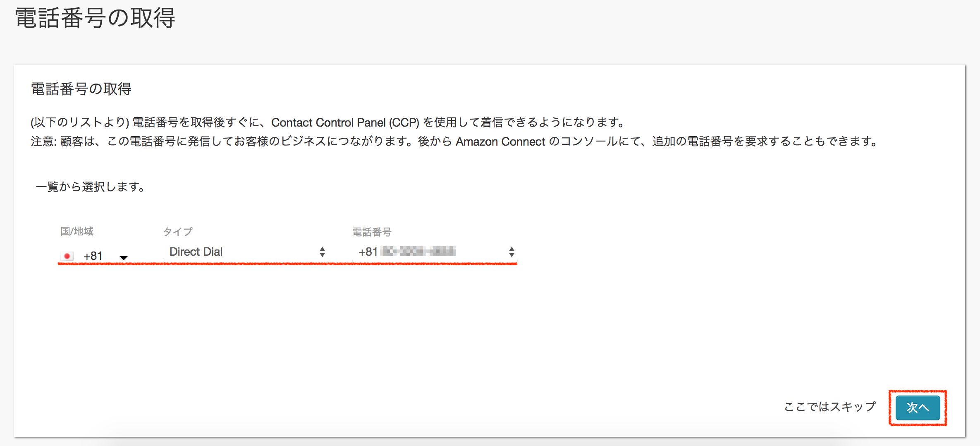Click the ここではスキップ link
Image resolution: width=980 pixels, height=446 pixels.
tap(828, 407)
